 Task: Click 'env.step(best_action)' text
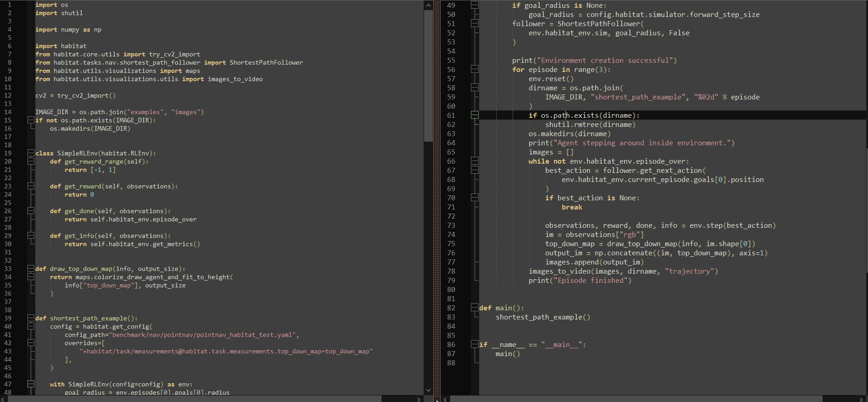coord(733,225)
